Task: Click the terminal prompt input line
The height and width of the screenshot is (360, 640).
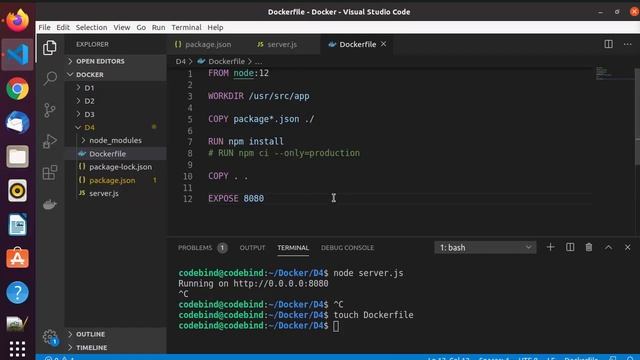Action: coord(336,326)
